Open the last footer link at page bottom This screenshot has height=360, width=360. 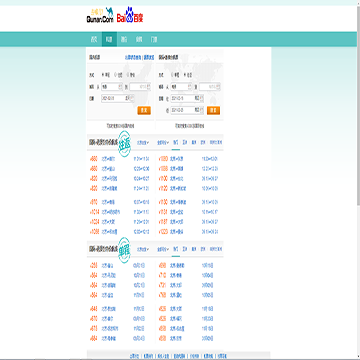coord(221,356)
